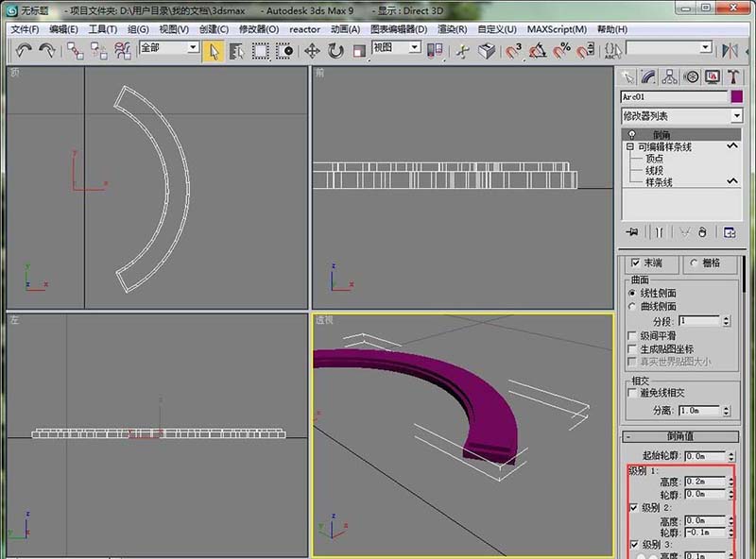
Task: Select the Select and Rotate tool
Action: tap(335, 51)
